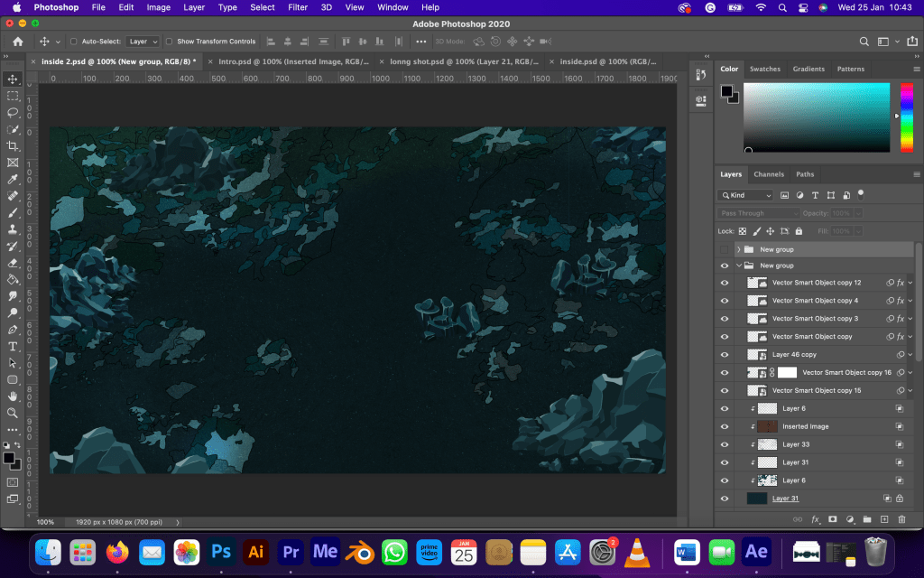Viewport: 924px width, 578px height.
Task: Open the Auto-Select Layer dropdown
Action: [x=143, y=42]
